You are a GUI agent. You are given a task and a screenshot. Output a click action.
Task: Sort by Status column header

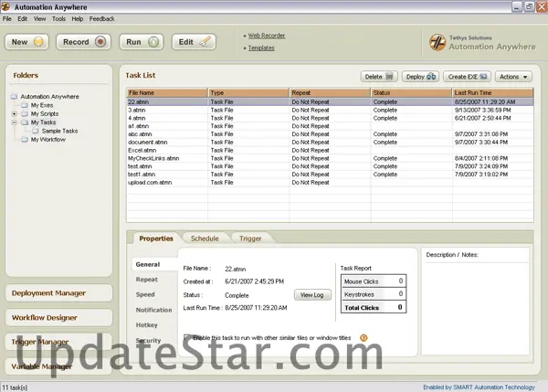[411, 92]
